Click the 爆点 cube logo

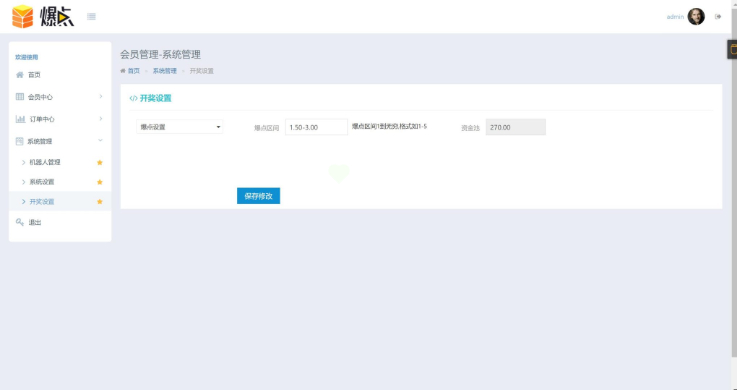click(x=23, y=16)
